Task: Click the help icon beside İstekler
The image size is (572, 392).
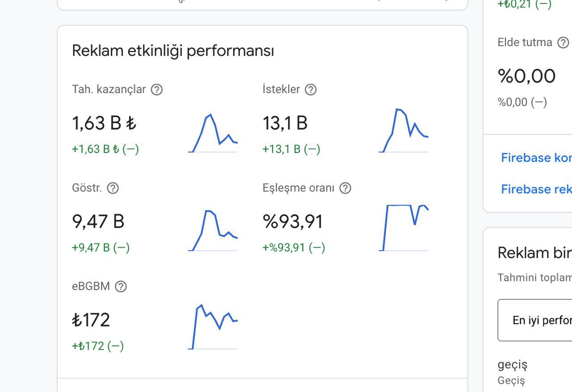Action: click(x=311, y=90)
